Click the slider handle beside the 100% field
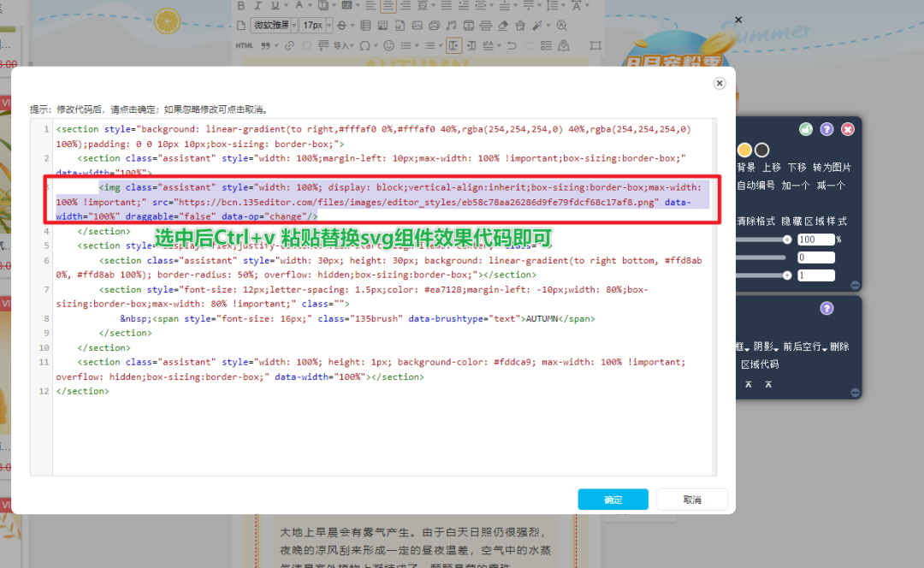 pos(787,240)
